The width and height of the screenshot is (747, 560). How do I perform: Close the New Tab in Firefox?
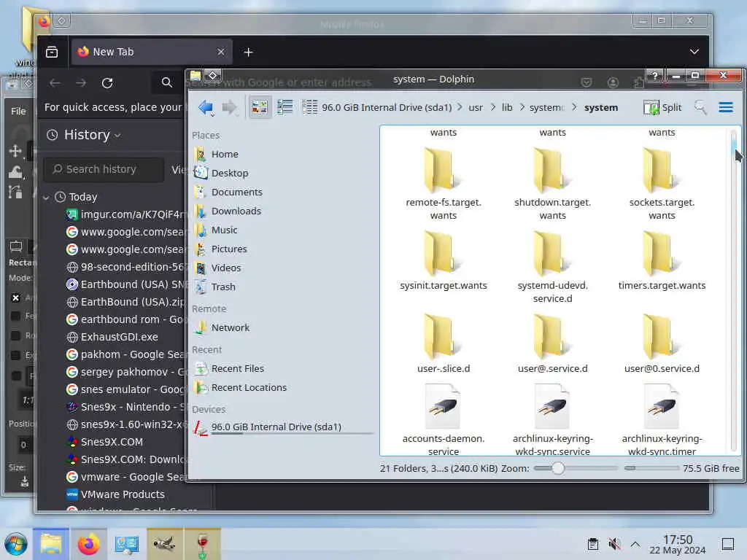[220, 52]
